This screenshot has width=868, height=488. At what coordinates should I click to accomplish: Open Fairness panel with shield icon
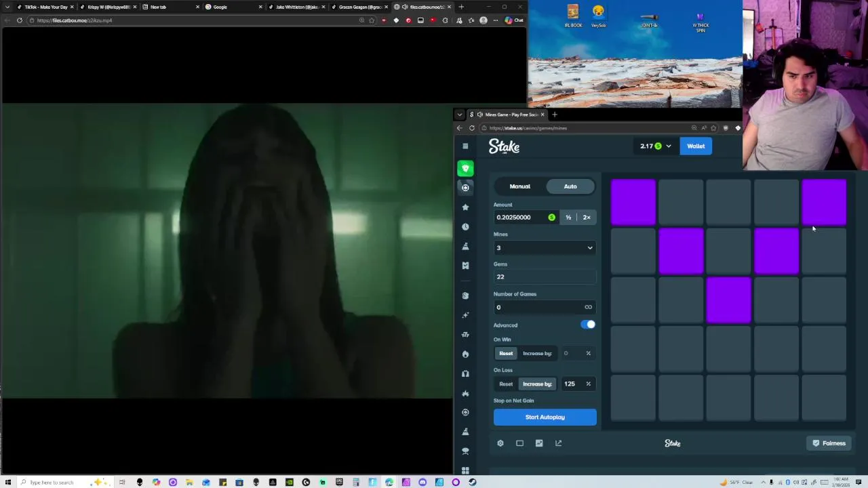click(829, 443)
